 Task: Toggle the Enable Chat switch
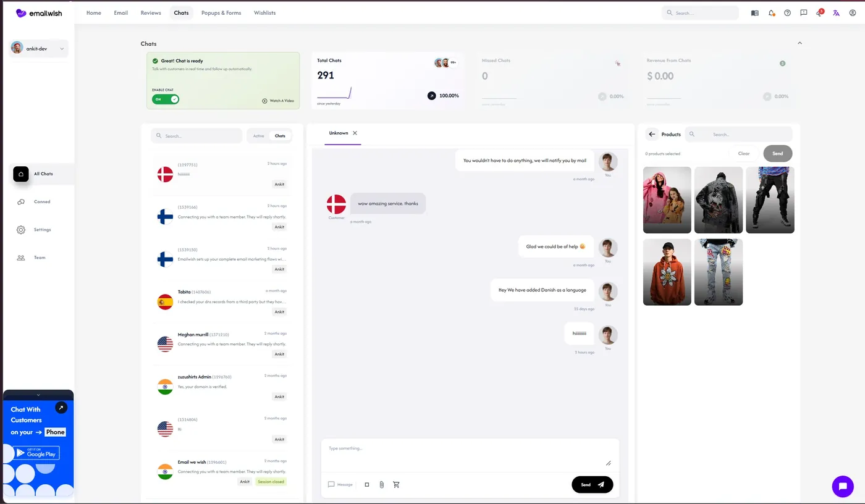coord(166,99)
